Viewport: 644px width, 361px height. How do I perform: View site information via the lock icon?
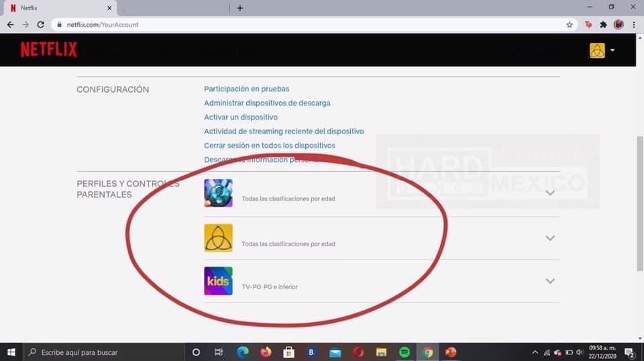[60, 25]
